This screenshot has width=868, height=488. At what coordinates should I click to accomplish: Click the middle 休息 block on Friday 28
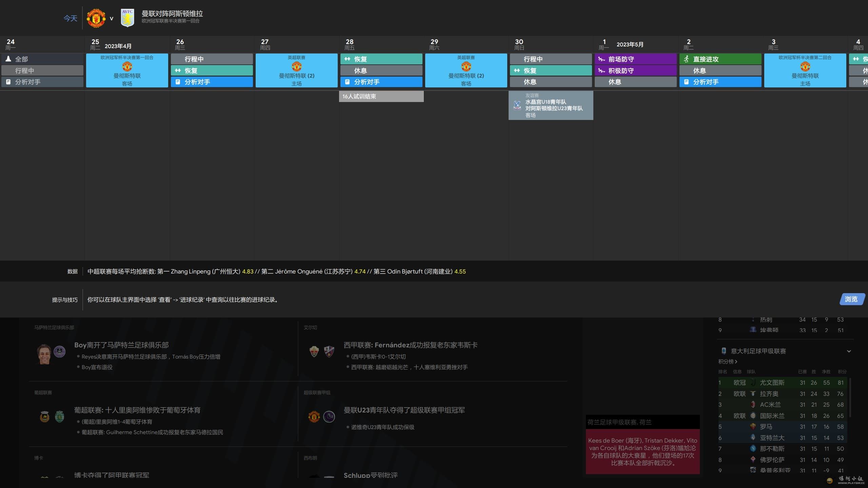[x=381, y=70]
